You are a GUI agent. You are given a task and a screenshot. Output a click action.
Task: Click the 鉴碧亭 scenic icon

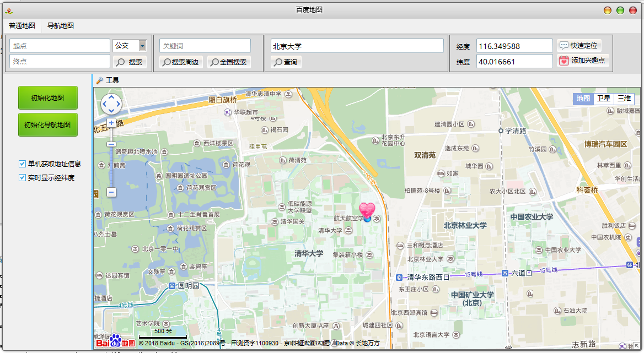click(183, 267)
